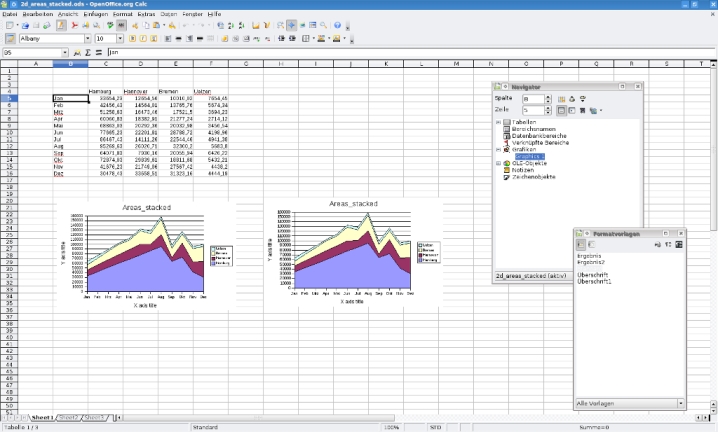This screenshot has width=718, height=432.
Task: Toggle Bold formatting in the formatting toolbar
Action: pyautogui.click(x=133, y=39)
